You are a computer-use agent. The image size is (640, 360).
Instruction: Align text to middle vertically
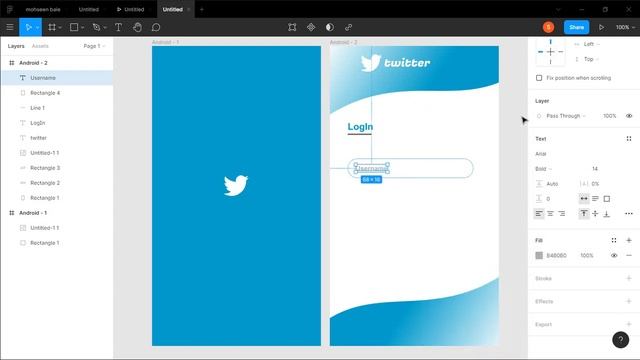pyautogui.click(x=596, y=213)
